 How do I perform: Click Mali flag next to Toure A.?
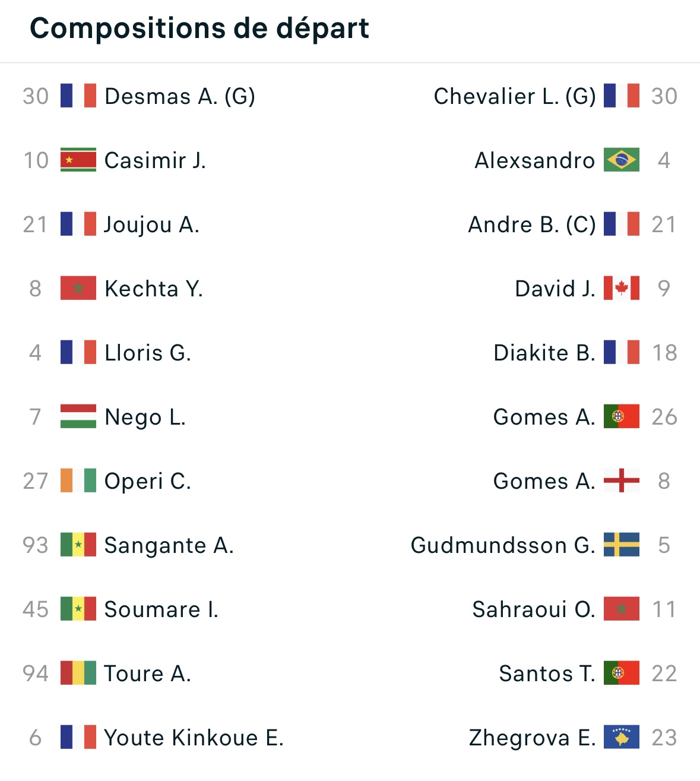coord(78,673)
